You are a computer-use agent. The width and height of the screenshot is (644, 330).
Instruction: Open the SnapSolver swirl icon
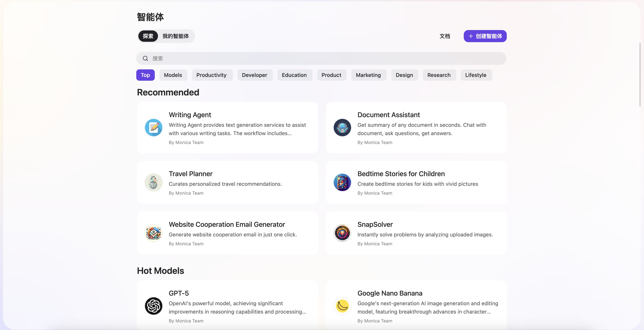tap(342, 233)
